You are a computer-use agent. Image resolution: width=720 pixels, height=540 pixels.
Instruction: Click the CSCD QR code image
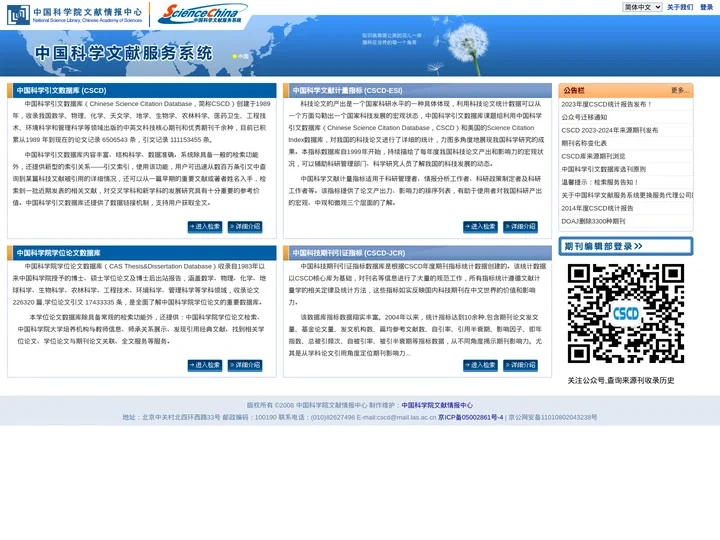(626, 314)
